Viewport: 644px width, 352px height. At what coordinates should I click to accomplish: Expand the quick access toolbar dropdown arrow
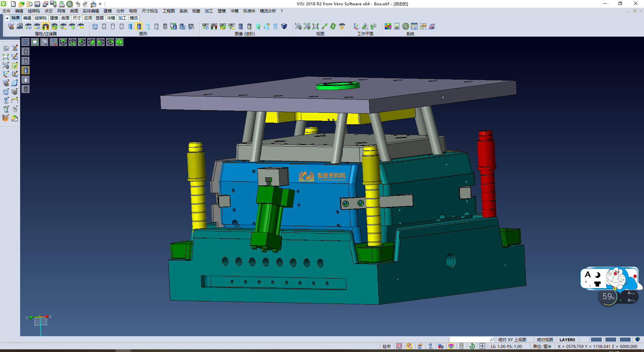coord(100,4)
